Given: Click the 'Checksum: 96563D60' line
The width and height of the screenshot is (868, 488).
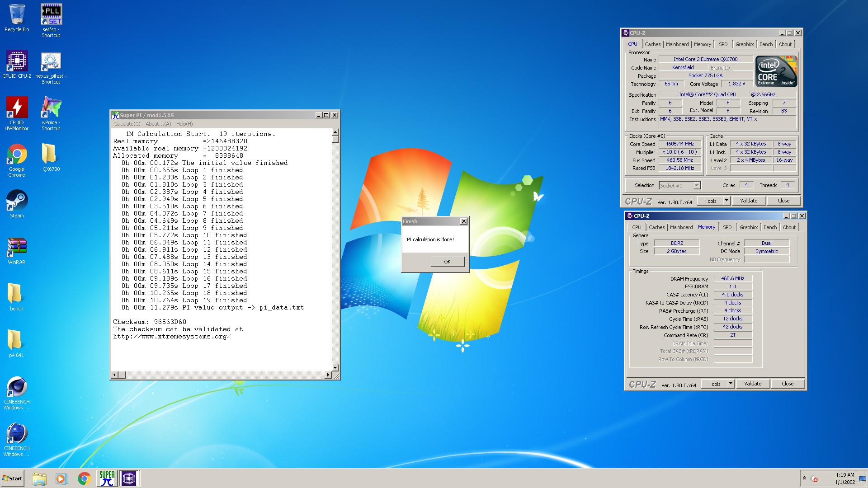Looking at the screenshot, I should (150, 322).
